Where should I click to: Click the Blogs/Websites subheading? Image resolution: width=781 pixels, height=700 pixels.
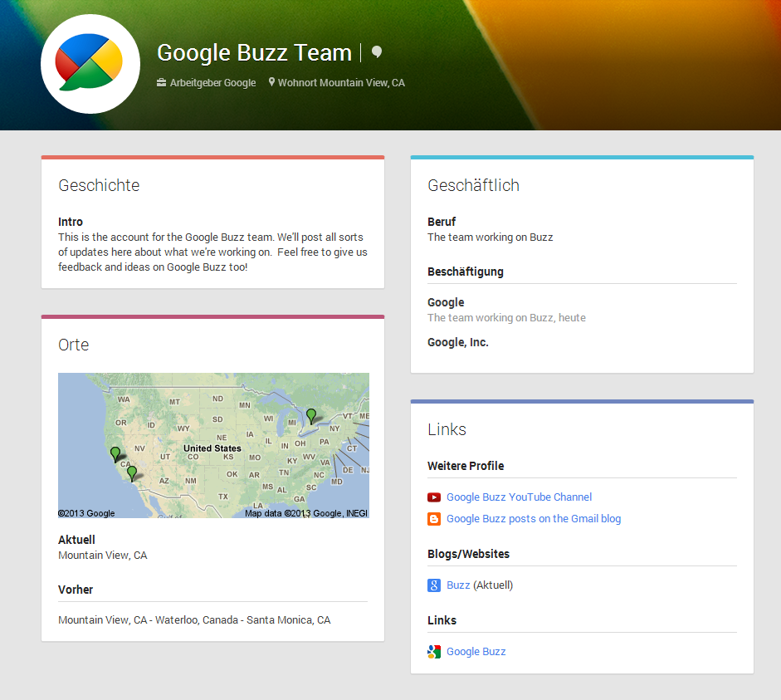(468, 554)
